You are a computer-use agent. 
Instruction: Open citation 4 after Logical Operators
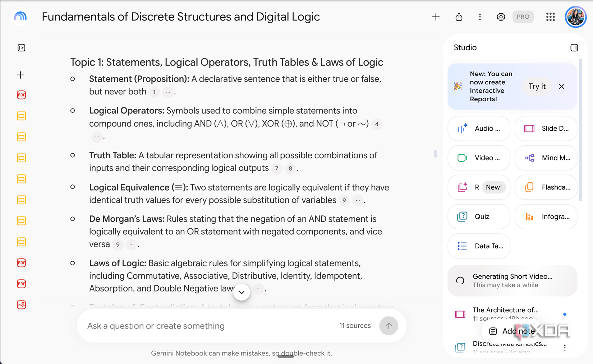click(377, 124)
